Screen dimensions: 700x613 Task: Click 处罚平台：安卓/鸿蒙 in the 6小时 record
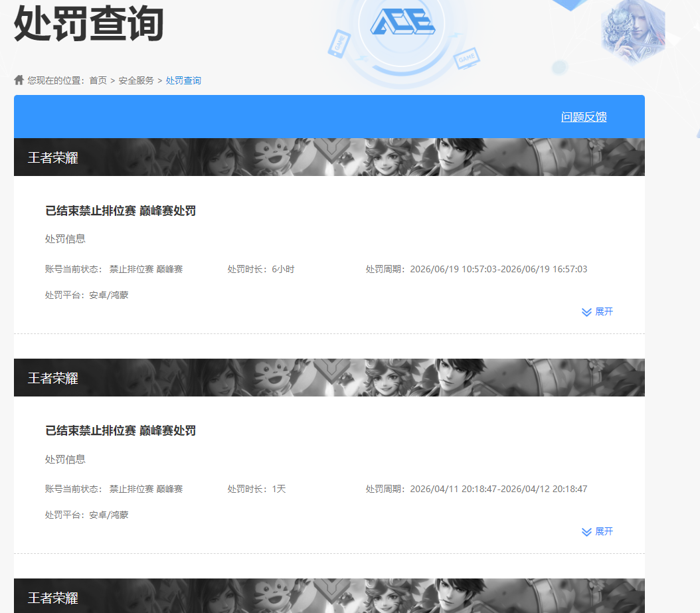(86, 295)
